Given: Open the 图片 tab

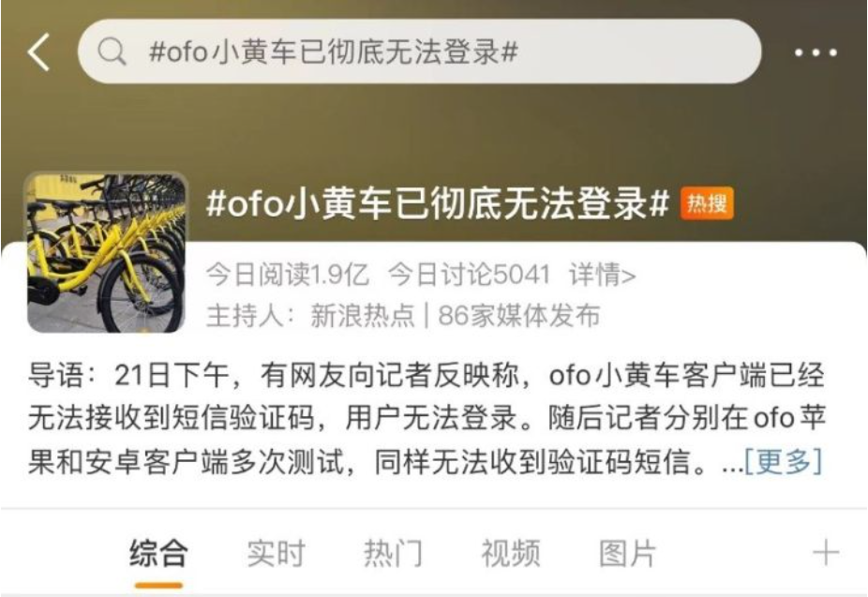Looking at the screenshot, I should coord(627,553).
